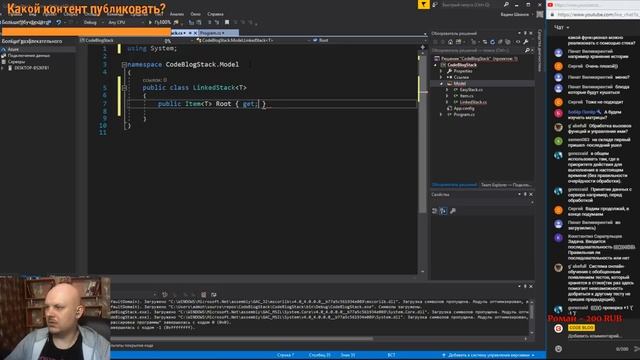Expand the Properties node in Solution Explorer
640x360 pixels.
(441, 71)
